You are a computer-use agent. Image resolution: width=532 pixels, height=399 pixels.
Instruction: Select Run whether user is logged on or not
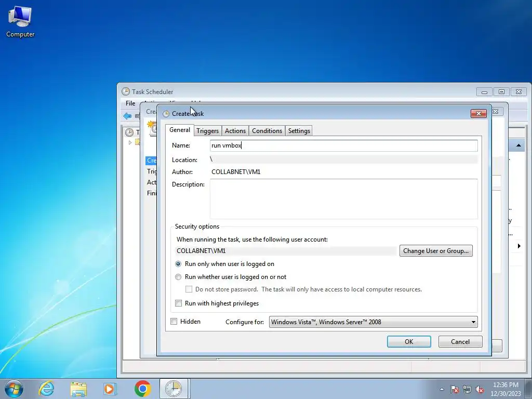(178, 277)
